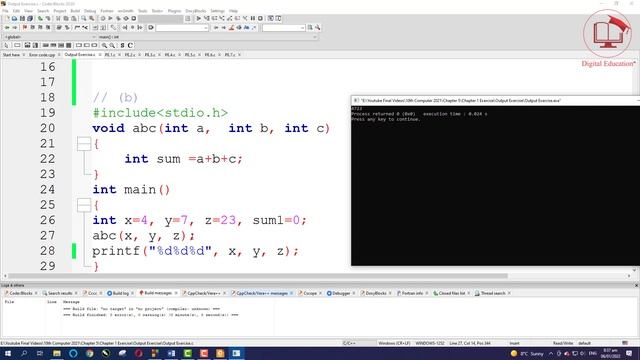Viewport: 640px width, 360px height.
Task: Expand the incremental search text dropdown arrow
Action: coord(205,27)
